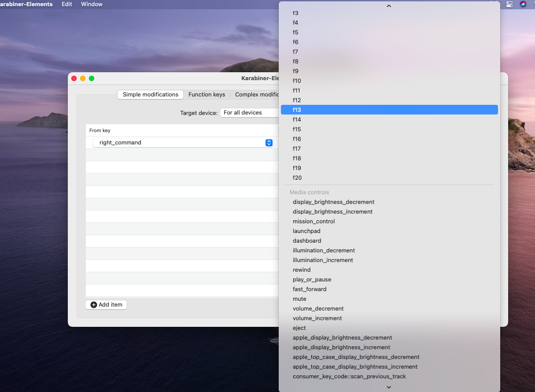Pick the fast_forward option
The height and width of the screenshot is (392, 535).
point(389,289)
